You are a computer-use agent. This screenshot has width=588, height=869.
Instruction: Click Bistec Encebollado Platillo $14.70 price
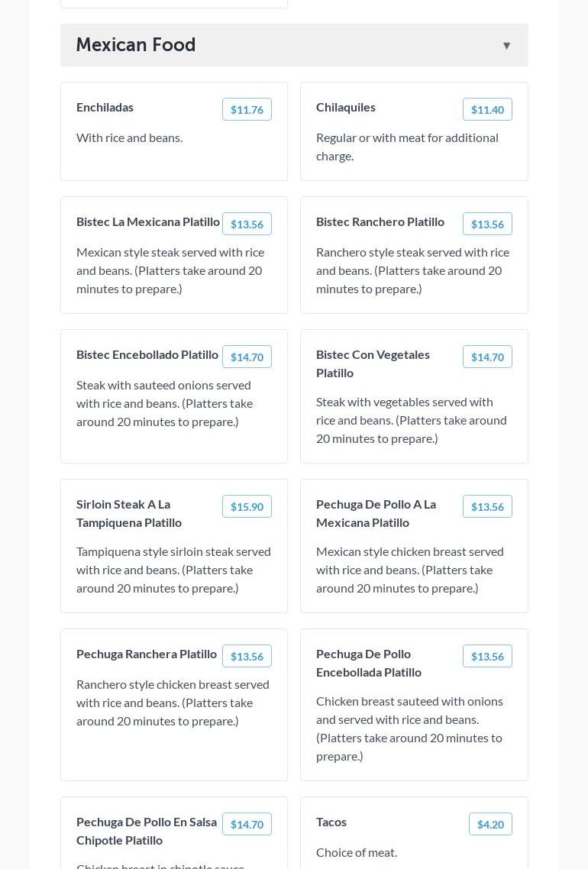point(247,357)
